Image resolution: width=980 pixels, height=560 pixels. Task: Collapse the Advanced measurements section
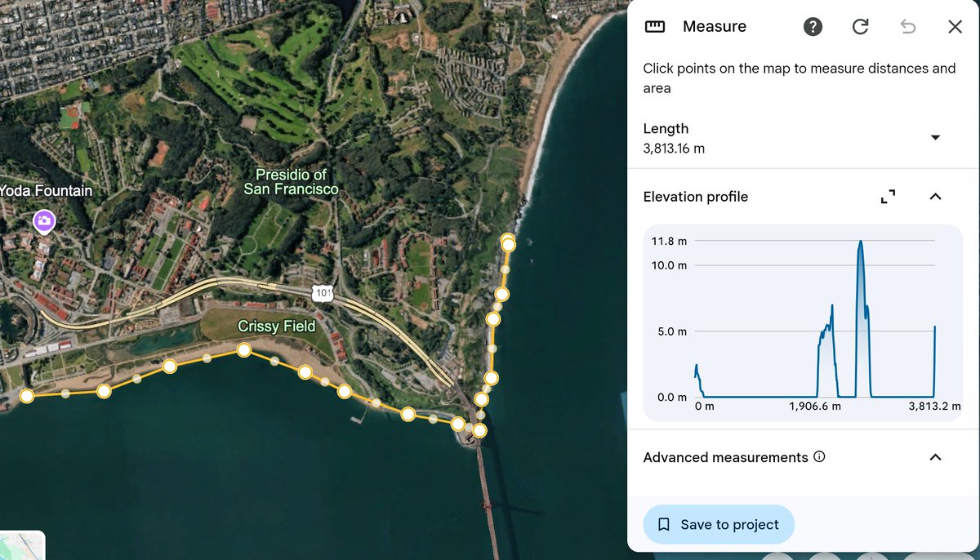(936, 457)
